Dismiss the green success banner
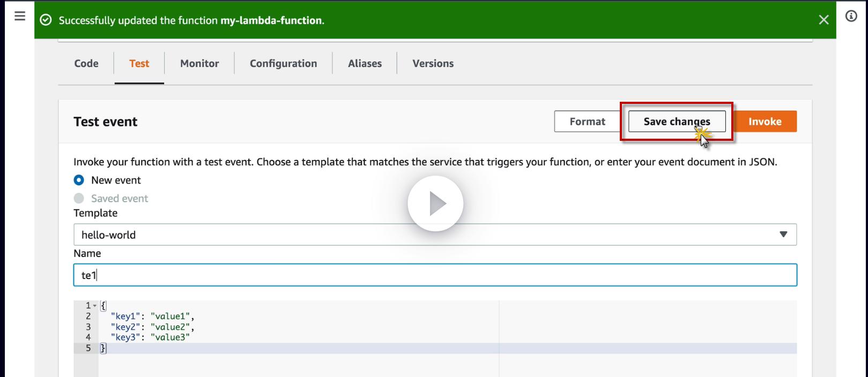 (x=824, y=20)
